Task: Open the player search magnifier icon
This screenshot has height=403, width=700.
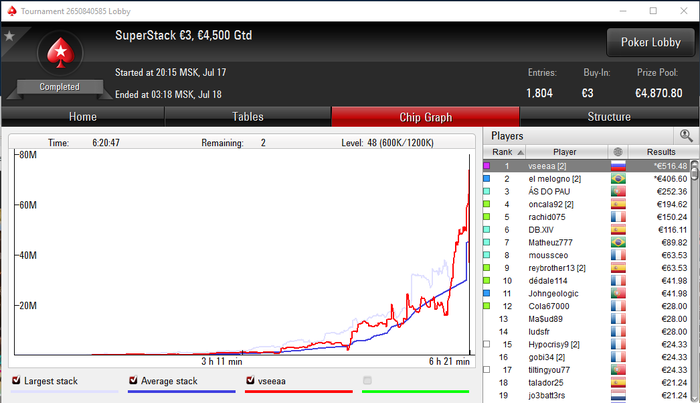Action: (x=686, y=136)
